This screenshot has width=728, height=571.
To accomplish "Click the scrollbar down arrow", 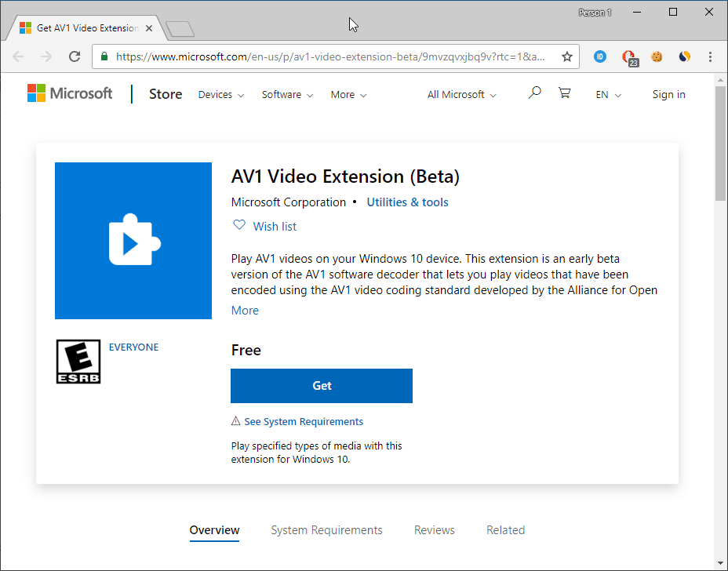I will pyautogui.click(x=720, y=564).
